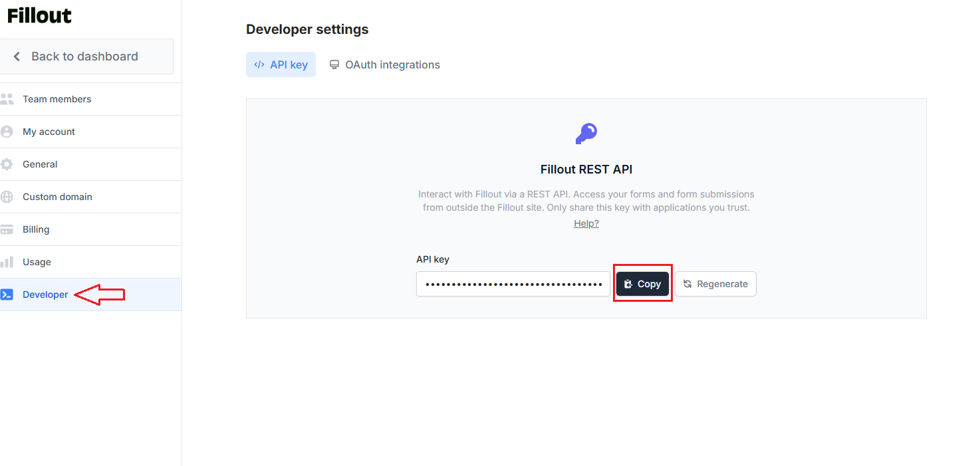
Task: Open Billing settings
Action: (x=90, y=229)
